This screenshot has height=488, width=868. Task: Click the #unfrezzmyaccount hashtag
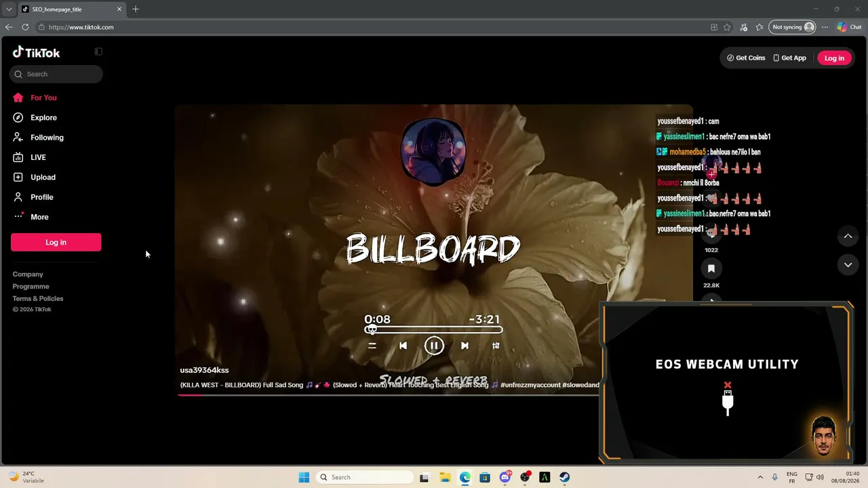click(530, 385)
